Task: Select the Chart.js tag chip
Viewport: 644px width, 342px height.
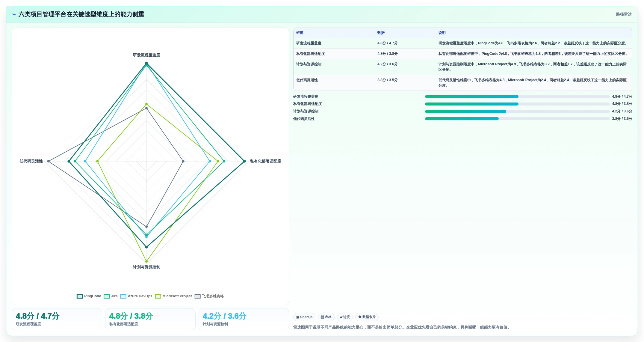Action: [x=304, y=317]
